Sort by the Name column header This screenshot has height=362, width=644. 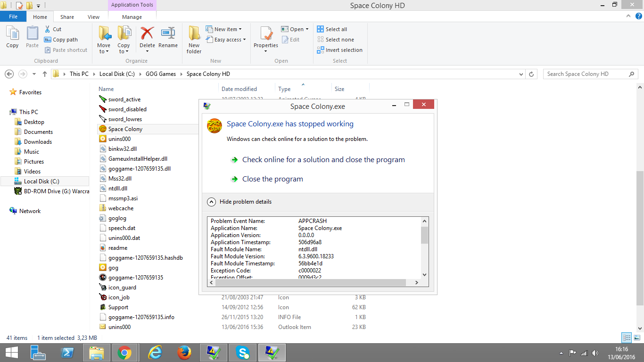point(106,89)
